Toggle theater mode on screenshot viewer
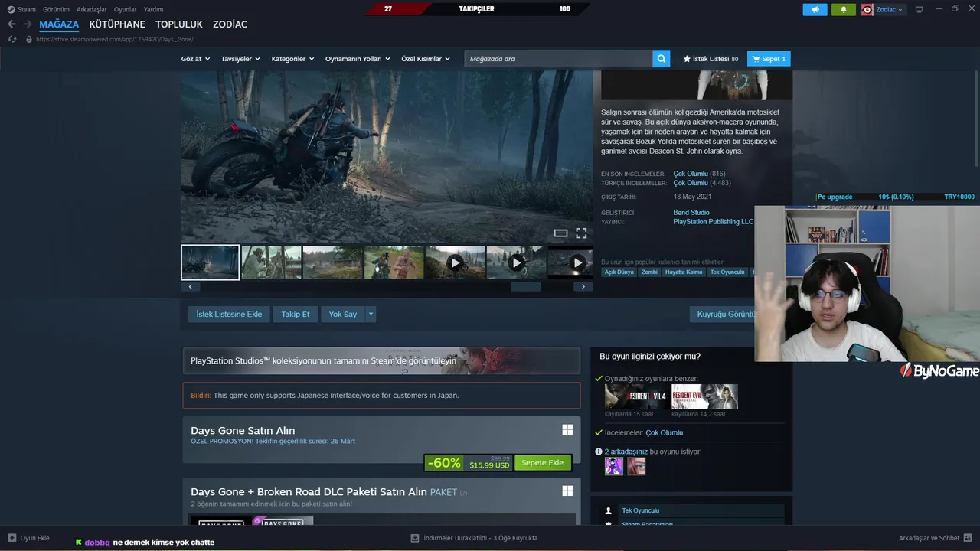Viewport: 980px width, 551px height. [x=560, y=233]
